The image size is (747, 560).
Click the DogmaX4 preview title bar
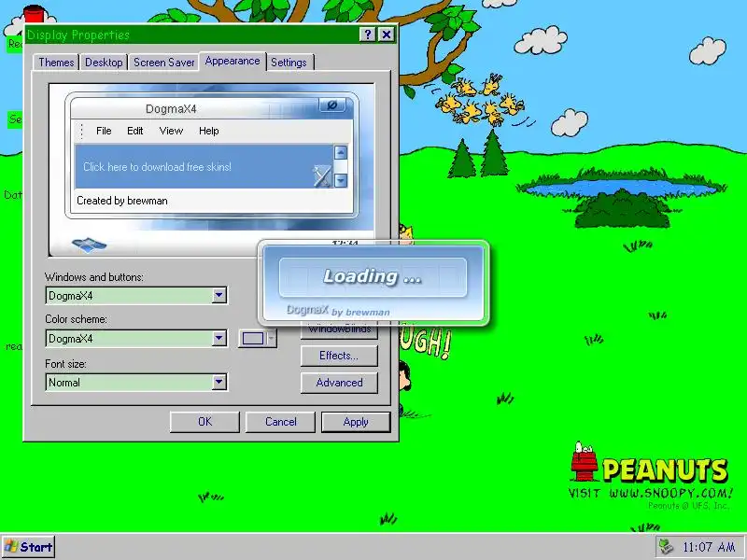[212, 109]
